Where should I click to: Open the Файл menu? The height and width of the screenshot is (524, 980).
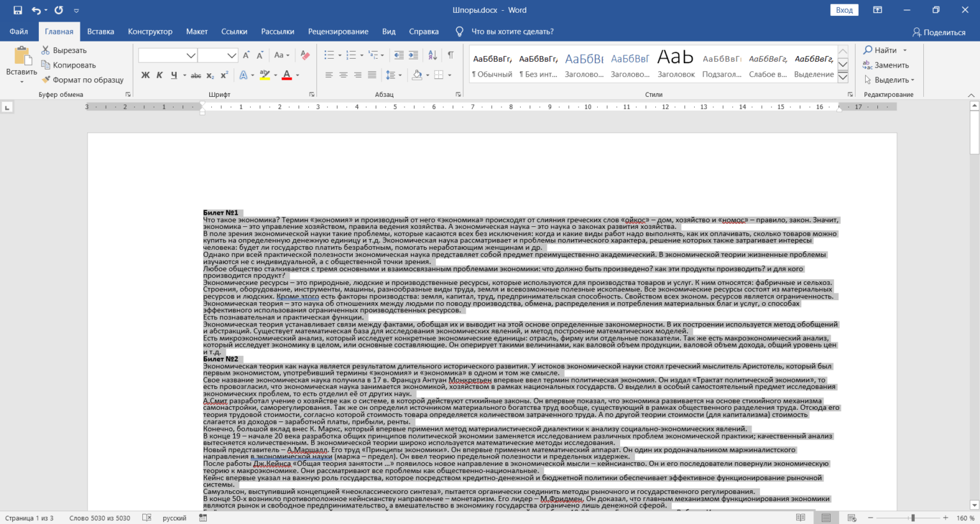(19, 31)
